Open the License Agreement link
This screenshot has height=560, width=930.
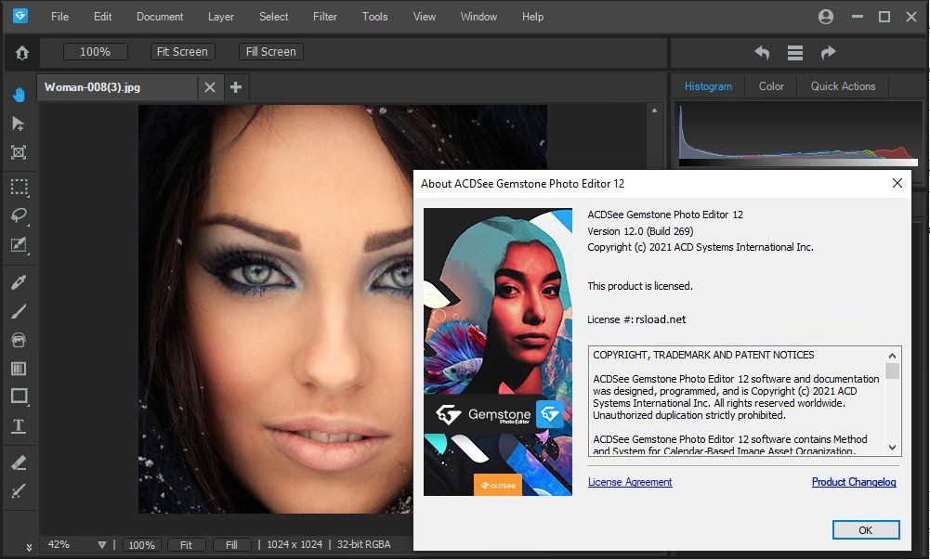[630, 482]
